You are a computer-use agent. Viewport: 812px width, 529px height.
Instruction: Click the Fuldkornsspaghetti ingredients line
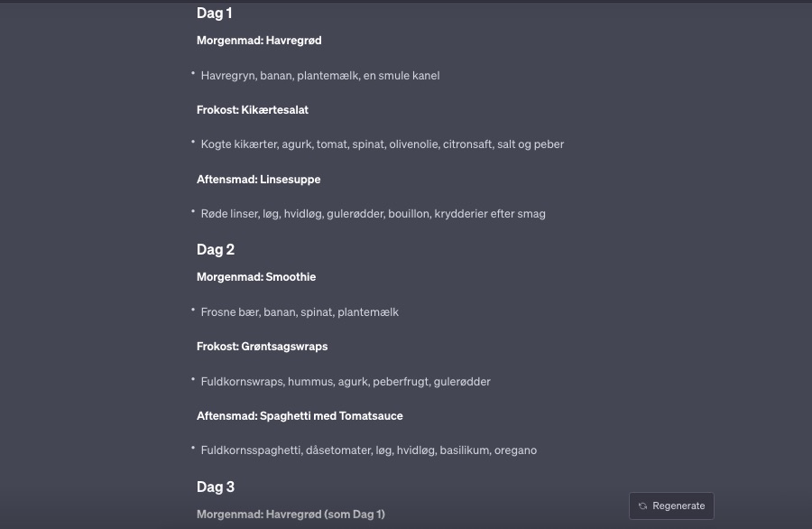pos(368,450)
